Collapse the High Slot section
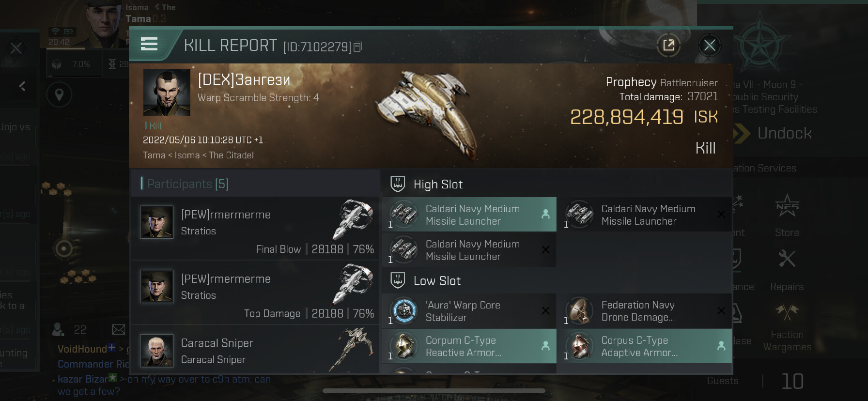868x401 pixels. coord(556,184)
